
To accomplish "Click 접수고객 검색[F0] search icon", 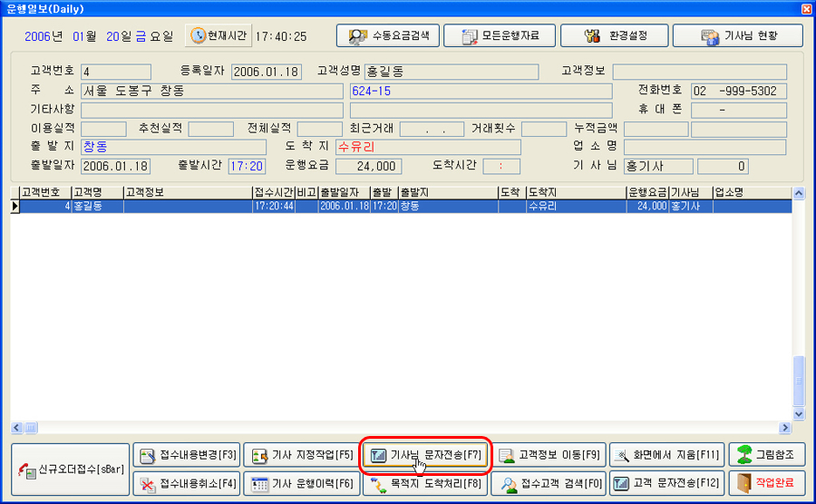I will pyautogui.click(x=509, y=485).
